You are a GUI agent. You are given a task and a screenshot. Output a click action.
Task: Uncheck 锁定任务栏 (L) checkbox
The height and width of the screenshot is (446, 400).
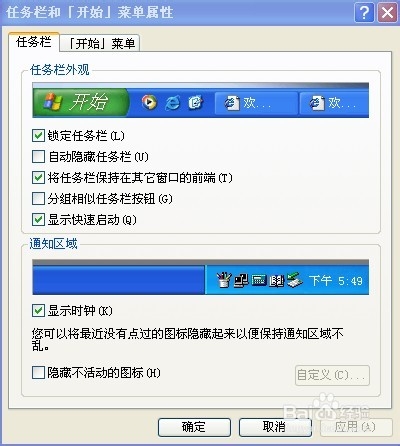38,136
